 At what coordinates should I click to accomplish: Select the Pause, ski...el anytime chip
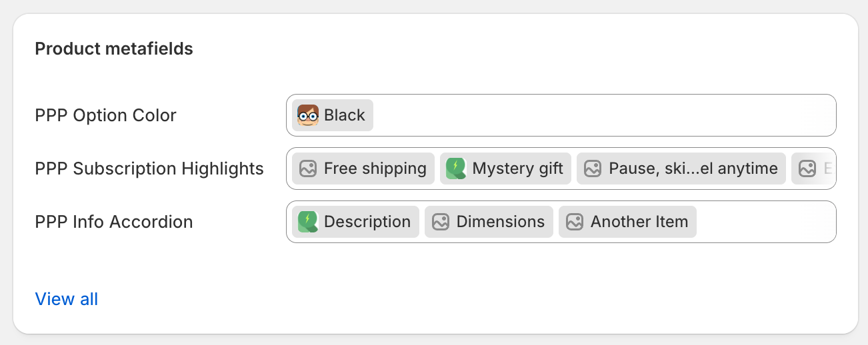point(693,169)
